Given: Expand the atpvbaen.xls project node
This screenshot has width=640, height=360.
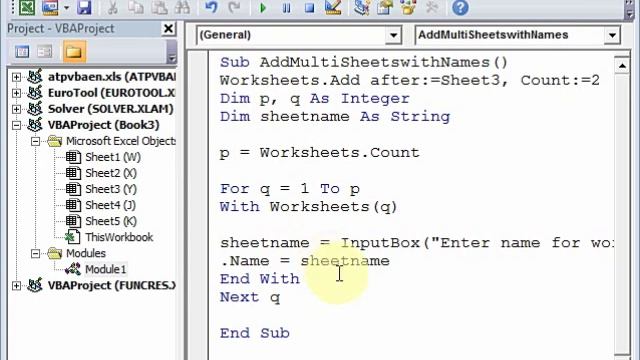Looking at the screenshot, I should click(16, 77).
